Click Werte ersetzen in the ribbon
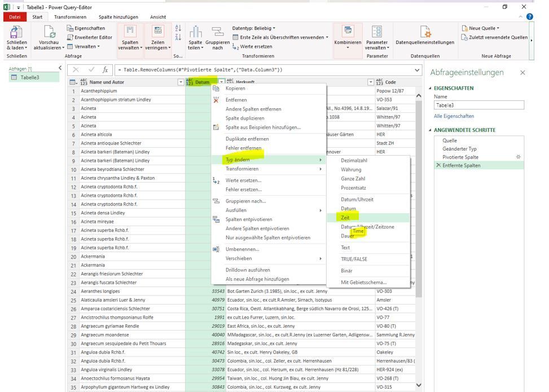Viewport: 549px width, 392px height. (x=252, y=46)
